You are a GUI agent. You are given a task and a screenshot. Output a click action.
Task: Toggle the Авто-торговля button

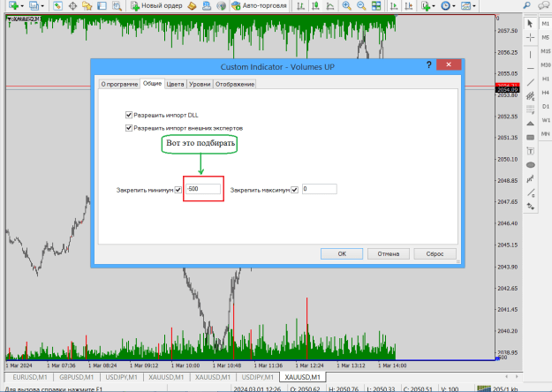pyautogui.click(x=259, y=5)
